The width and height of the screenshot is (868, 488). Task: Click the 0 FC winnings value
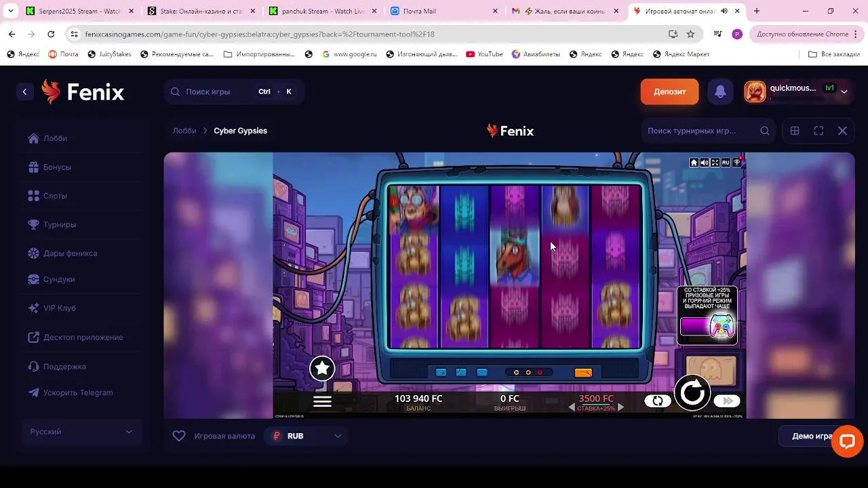click(509, 399)
